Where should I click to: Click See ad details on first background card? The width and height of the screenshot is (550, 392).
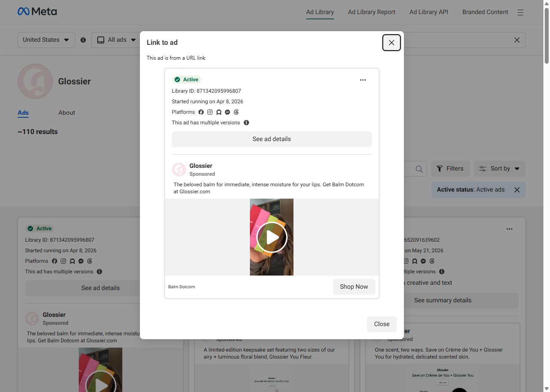[100, 288]
